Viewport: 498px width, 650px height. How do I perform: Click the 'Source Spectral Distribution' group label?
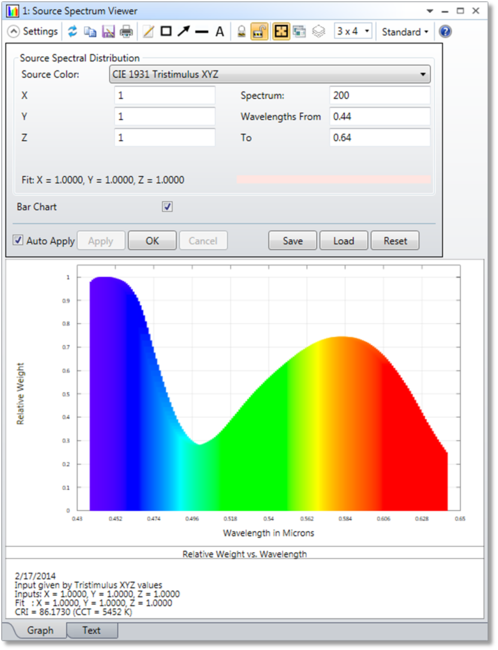pos(80,58)
